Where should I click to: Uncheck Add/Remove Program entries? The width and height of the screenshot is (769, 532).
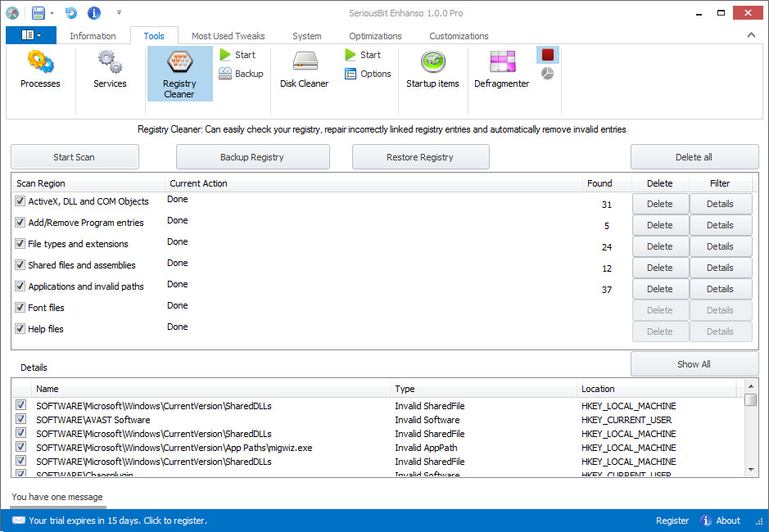(x=20, y=222)
